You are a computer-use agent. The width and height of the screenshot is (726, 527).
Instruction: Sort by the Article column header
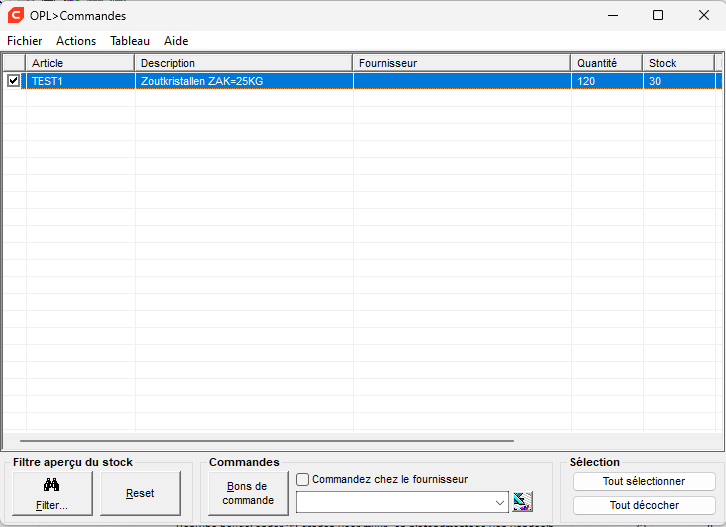[80, 63]
